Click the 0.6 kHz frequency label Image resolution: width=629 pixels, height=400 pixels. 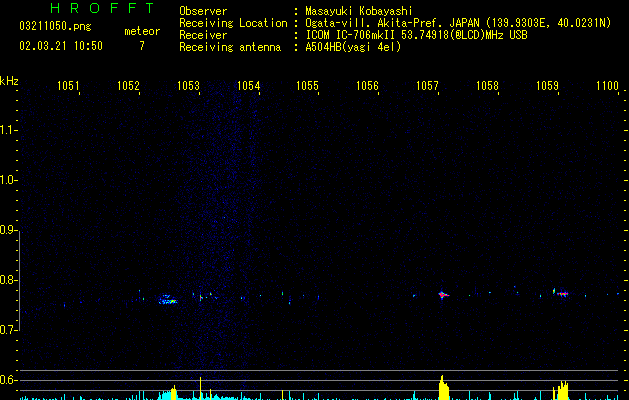point(7,380)
